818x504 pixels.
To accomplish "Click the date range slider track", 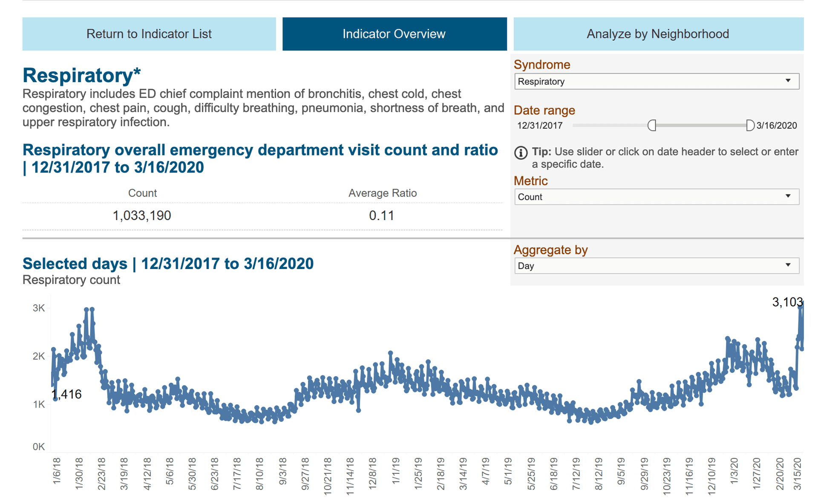I will (701, 125).
